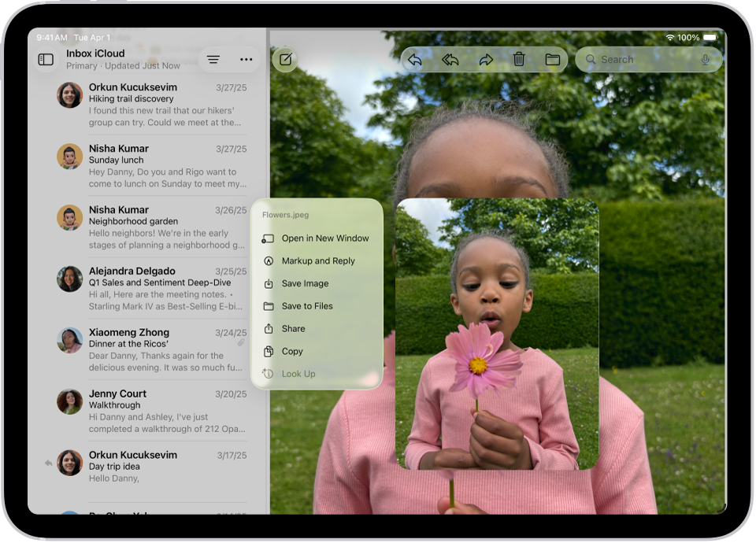Open the three-dot More options menu
The height and width of the screenshot is (543, 756).
[246, 60]
